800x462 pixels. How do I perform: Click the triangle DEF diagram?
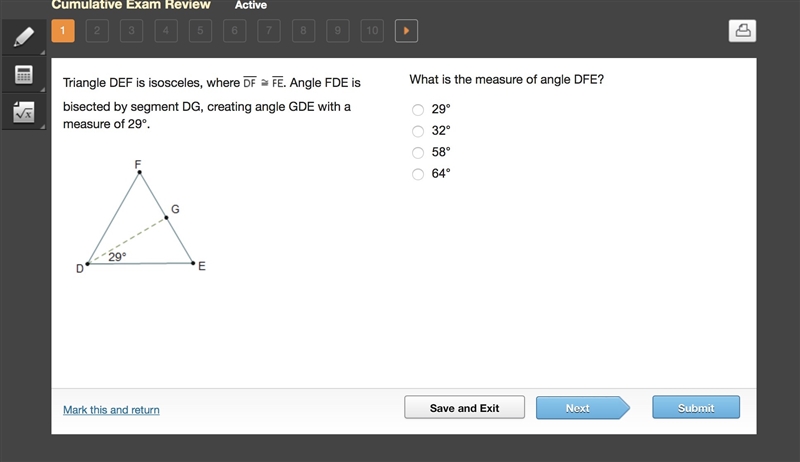(141, 217)
